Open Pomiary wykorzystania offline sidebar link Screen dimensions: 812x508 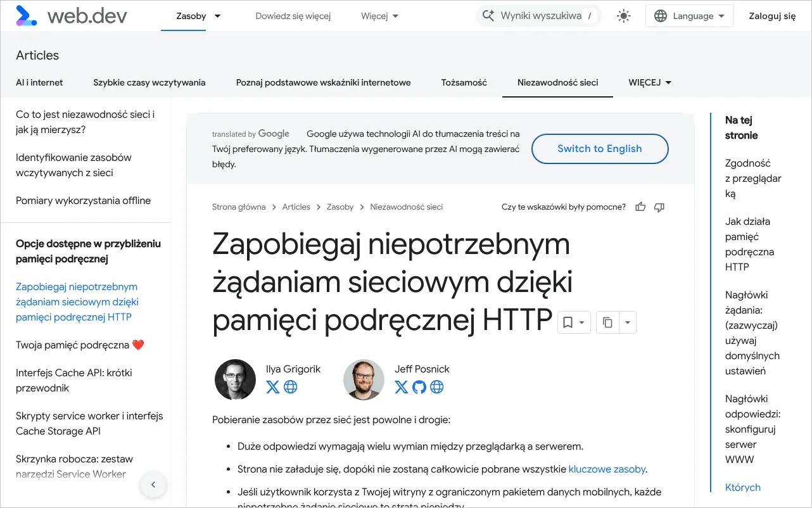[84, 201]
